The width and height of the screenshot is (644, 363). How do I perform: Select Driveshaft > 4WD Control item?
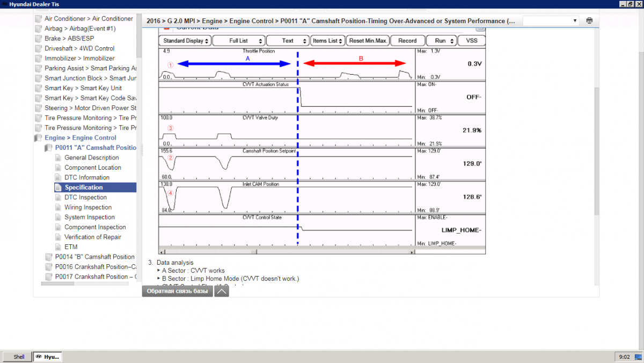point(79,48)
